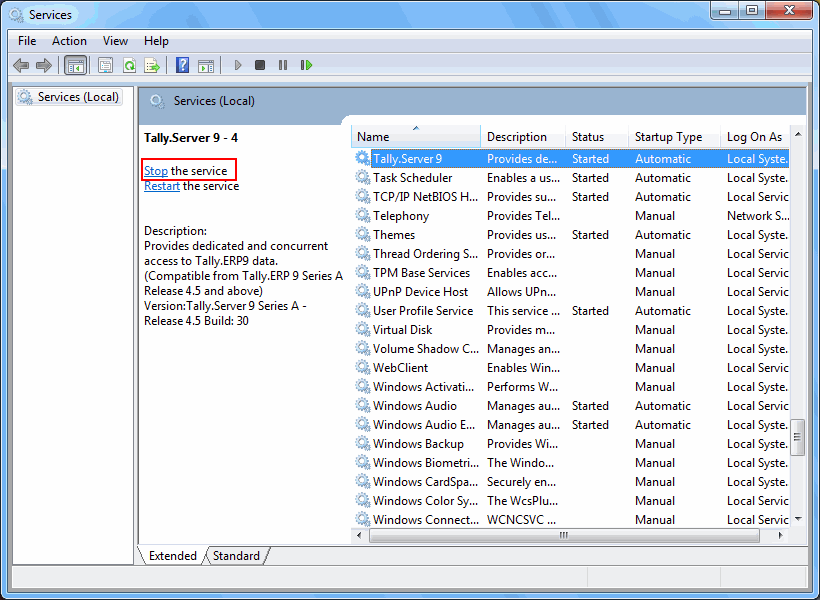Switch to the Standard tab
The width and height of the screenshot is (820, 600).
[236, 556]
